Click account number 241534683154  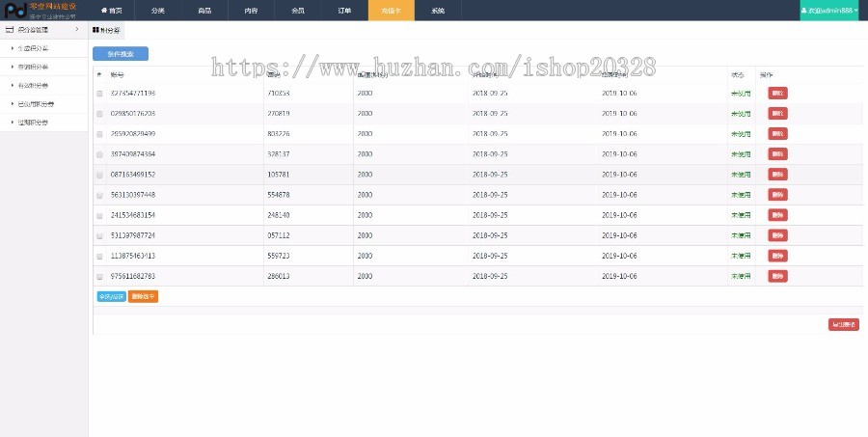[133, 215]
